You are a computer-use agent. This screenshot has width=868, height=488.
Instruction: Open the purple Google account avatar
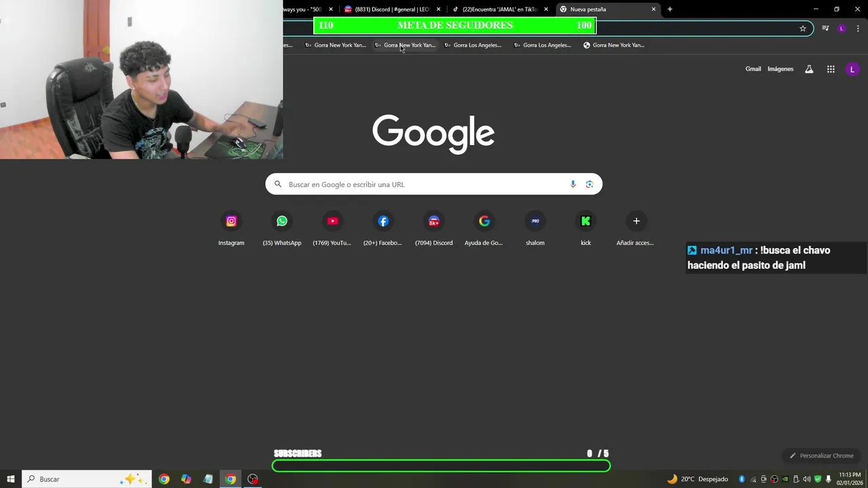point(852,69)
